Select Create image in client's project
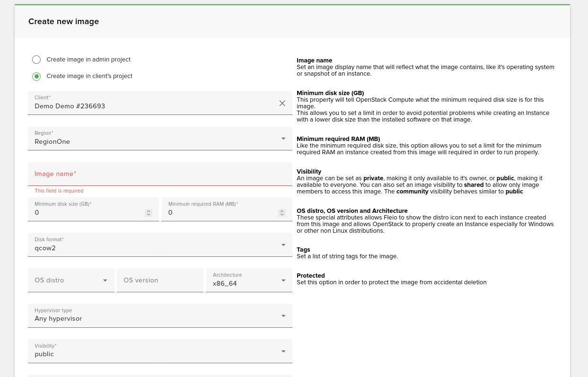 [x=36, y=76]
